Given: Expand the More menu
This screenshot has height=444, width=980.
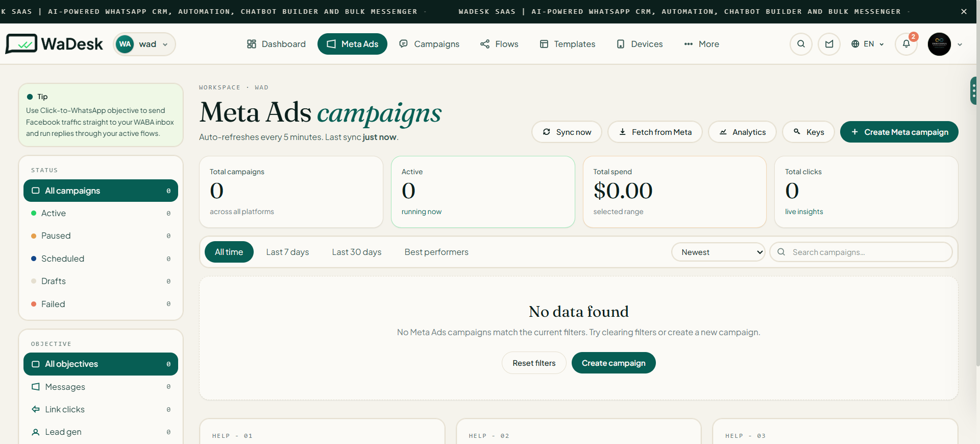Looking at the screenshot, I should [x=701, y=44].
